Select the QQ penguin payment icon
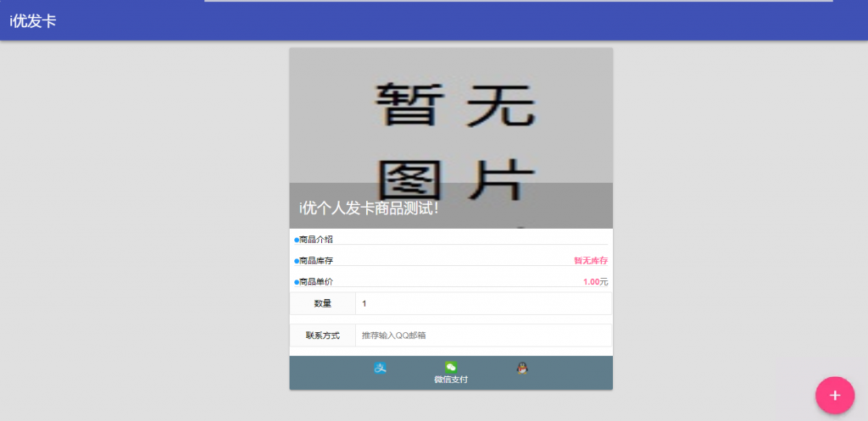 pyautogui.click(x=522, y=368)
